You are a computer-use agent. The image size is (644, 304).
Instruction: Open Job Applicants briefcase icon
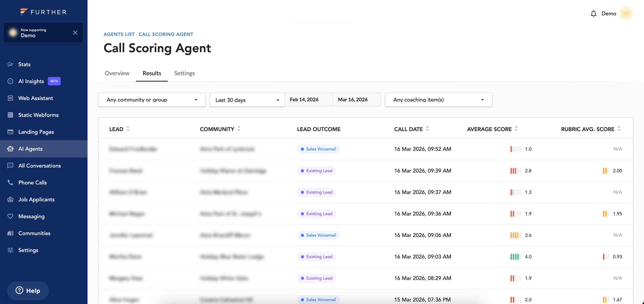(x=10, y=200)
